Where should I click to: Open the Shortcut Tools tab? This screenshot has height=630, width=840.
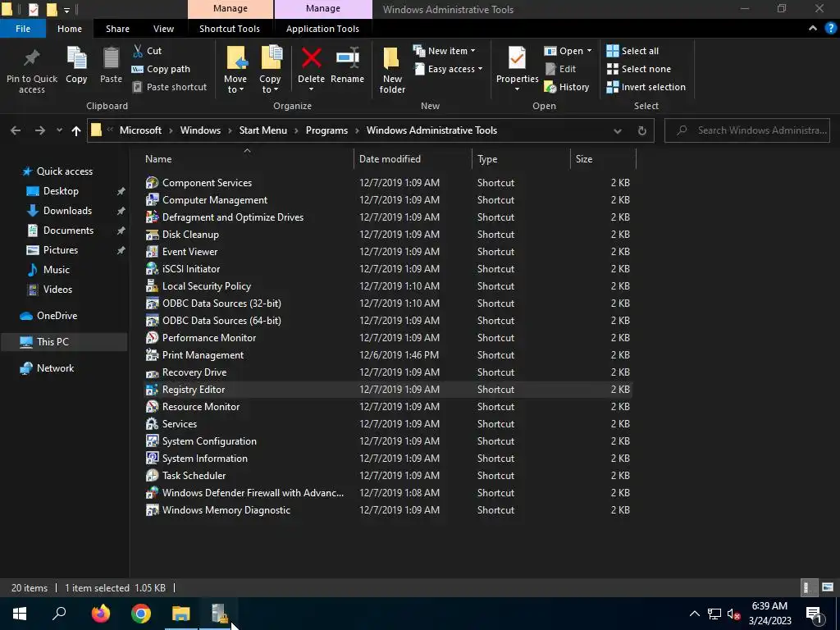pyautogui.click(x=230, y=29)
